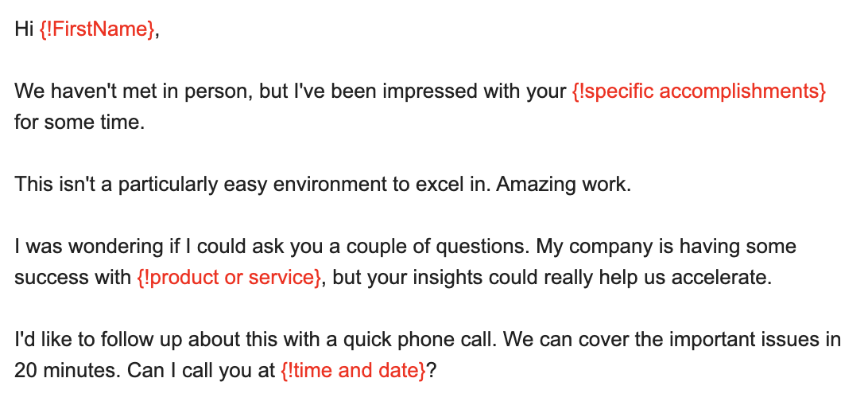Image resolution: width=868 pixels, height=417 pixels.
Task: Place cursor on the greeting word "Hi"
Action: (x=24, y=30)
